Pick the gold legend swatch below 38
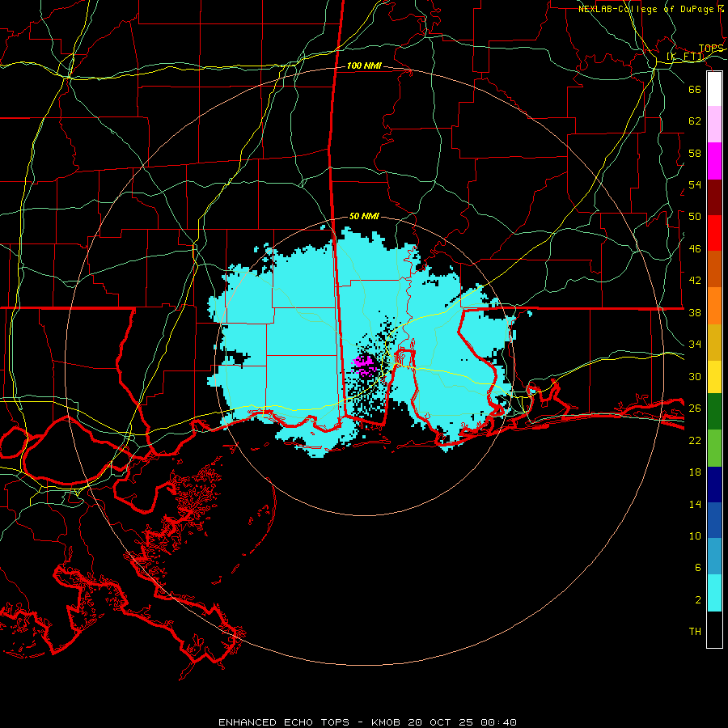 (714, 343)
